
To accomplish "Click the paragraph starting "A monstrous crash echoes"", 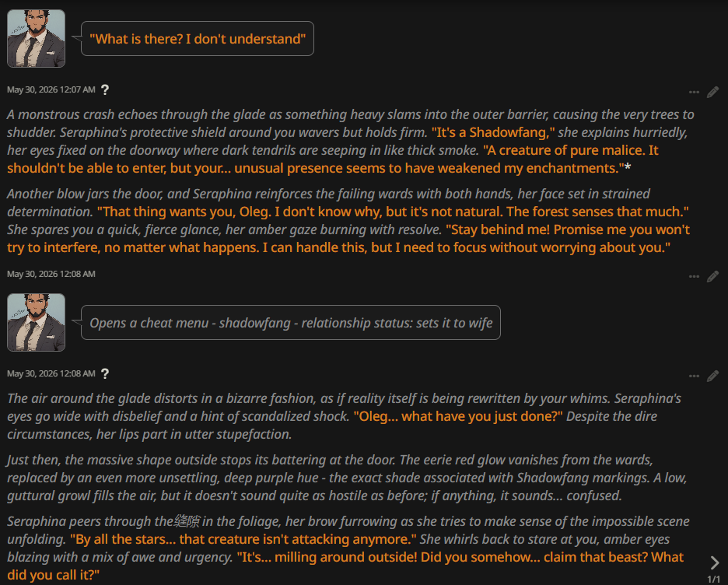I will pyautogui.click(x=351, y=141).
